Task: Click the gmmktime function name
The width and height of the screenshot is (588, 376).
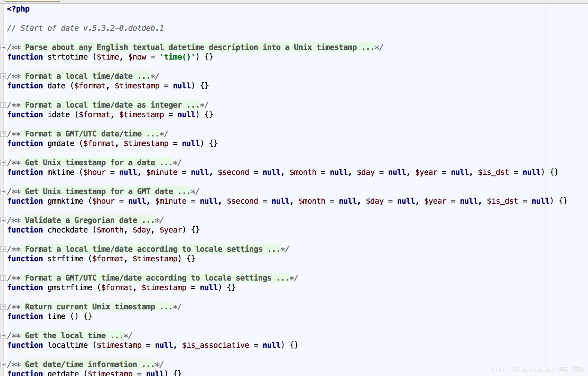Action: 65,201
